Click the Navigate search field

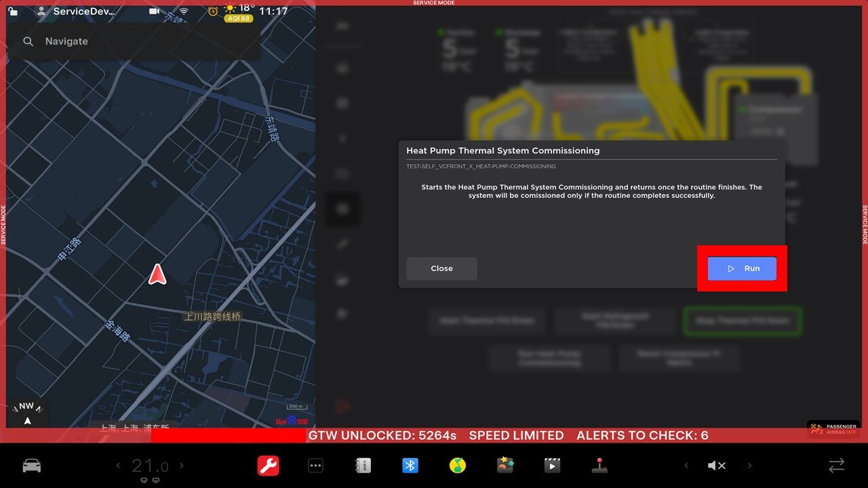tap(136, 41)
